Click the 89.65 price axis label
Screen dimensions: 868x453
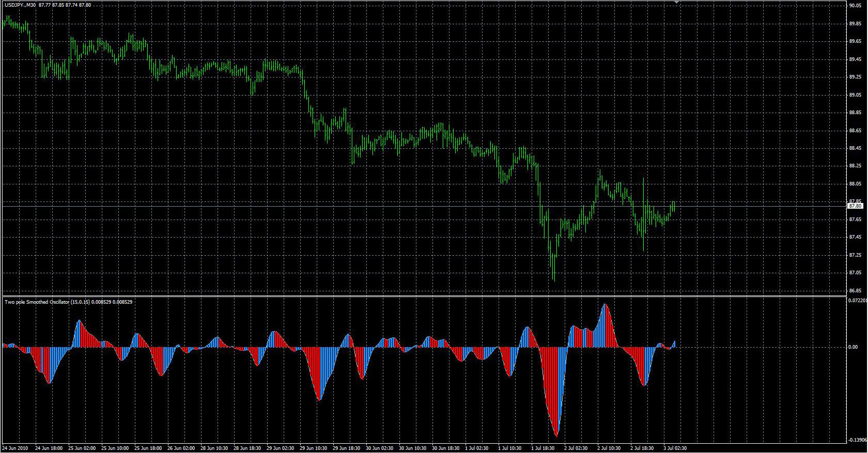(x=855, y=41)
